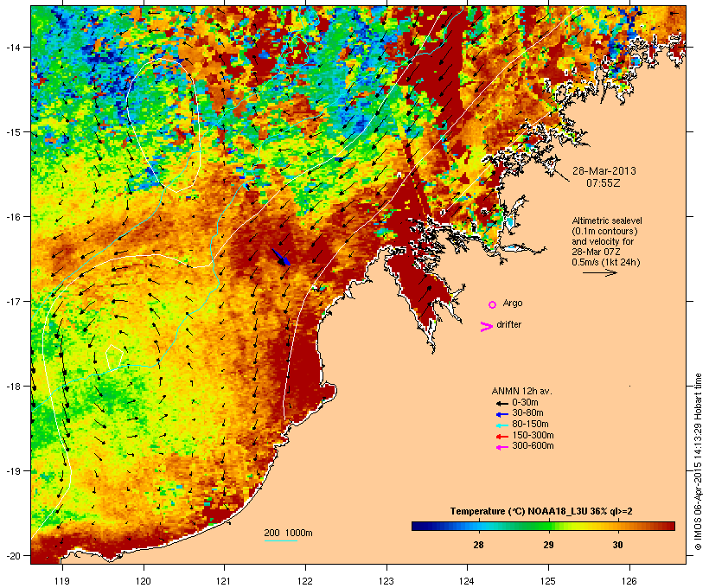This screenshot has height=588, width=709.
Task: Click the "200 1000m" depth label
Action: tap(288, 533)
